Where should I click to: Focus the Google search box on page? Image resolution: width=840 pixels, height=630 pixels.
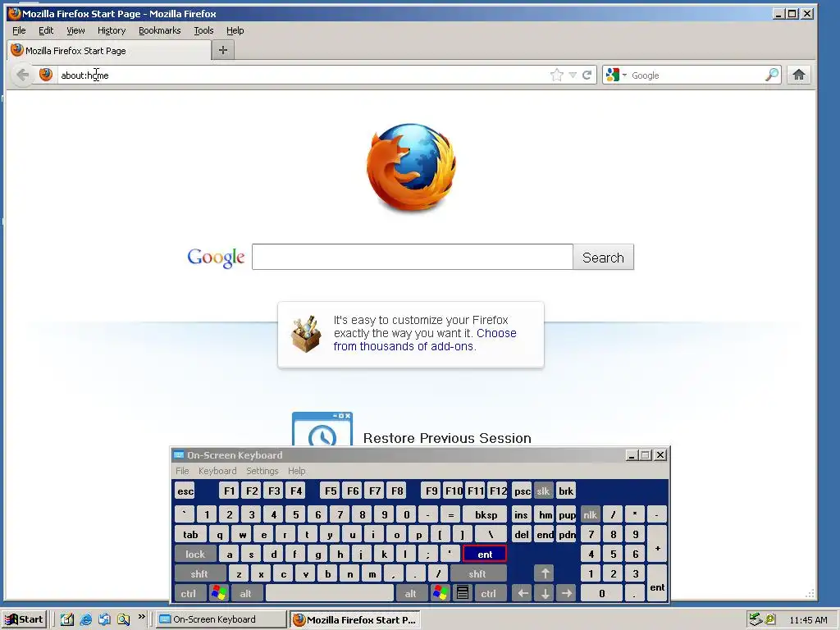pos(413,257)
